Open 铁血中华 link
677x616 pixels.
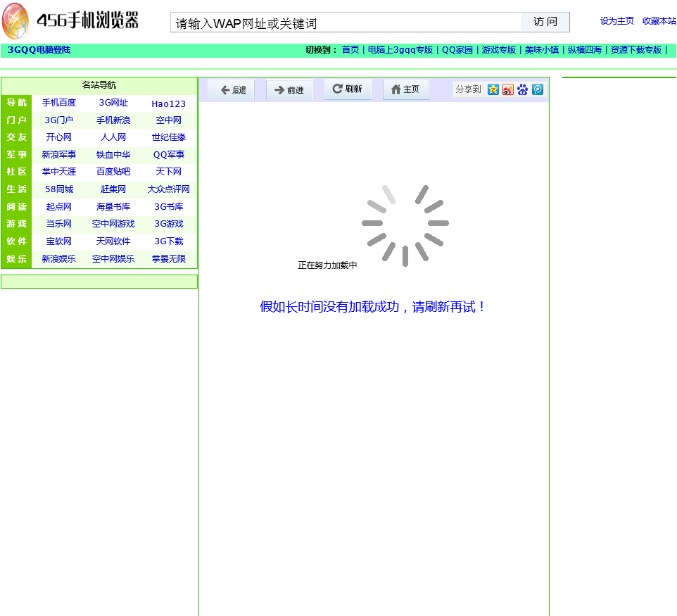pyautogui.click(x=113, y=155)
